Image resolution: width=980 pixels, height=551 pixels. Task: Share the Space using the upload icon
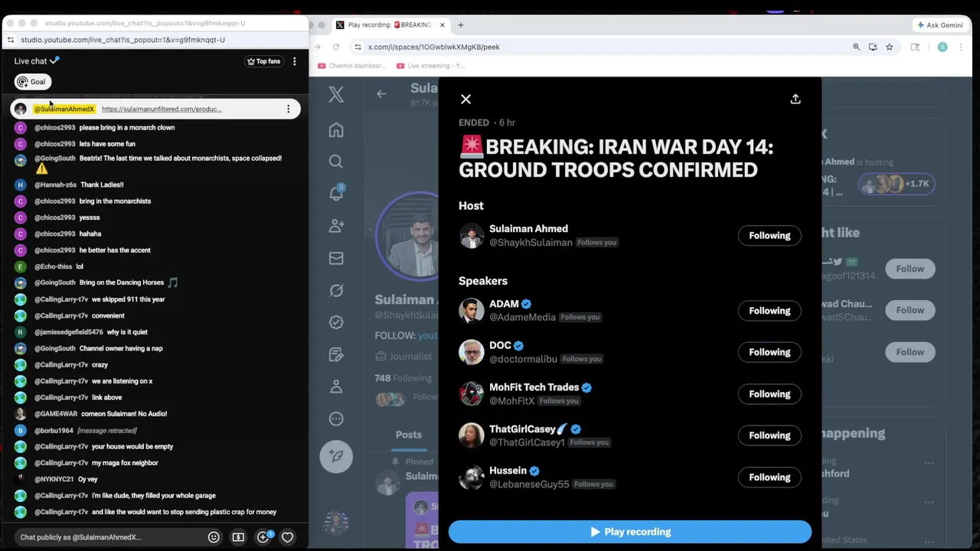795,99
